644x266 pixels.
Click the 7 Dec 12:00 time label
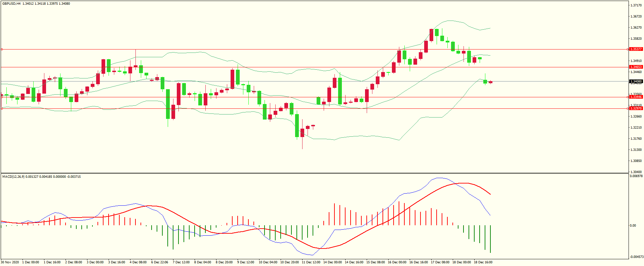pos(182,262)
